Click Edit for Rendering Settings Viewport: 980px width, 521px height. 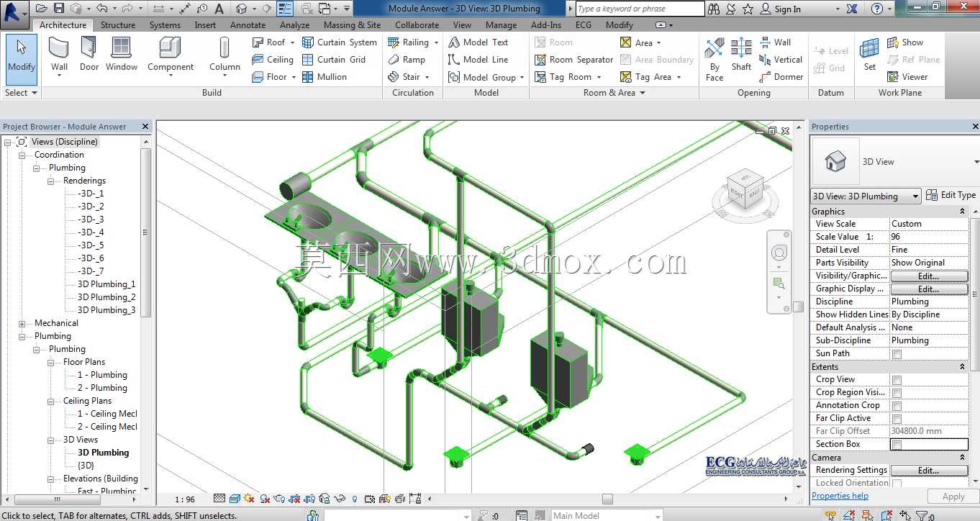click(x=929, y=471)
